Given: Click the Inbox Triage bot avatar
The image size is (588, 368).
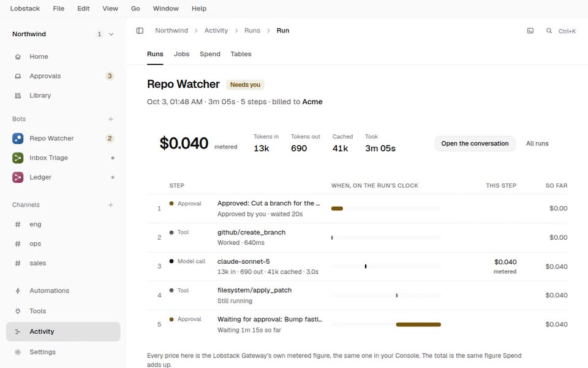Looking at the screenshot, I should tap(18, 158).
